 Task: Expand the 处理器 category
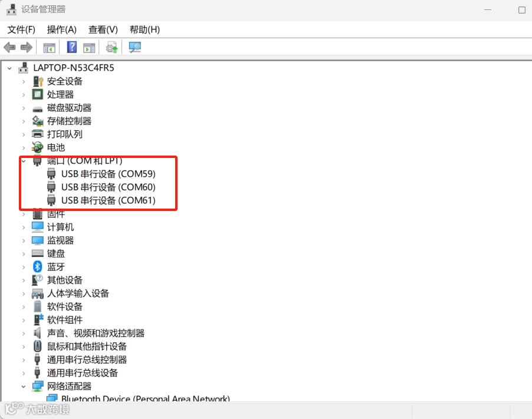tap(23, 94)
